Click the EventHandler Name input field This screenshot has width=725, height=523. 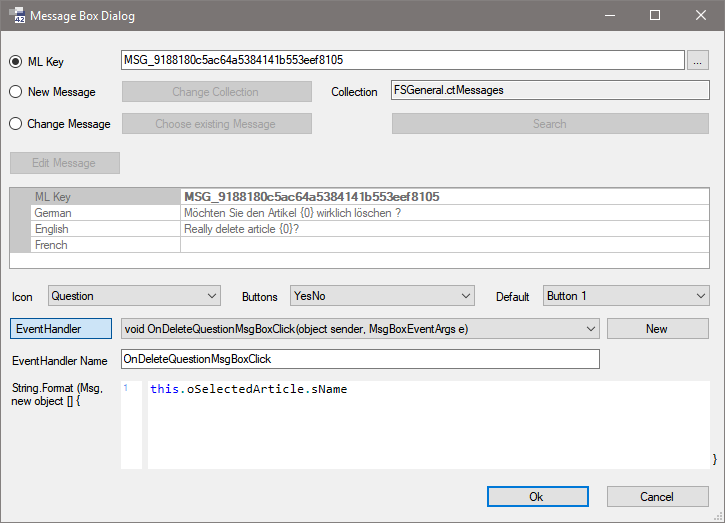[x=360, y=359]
